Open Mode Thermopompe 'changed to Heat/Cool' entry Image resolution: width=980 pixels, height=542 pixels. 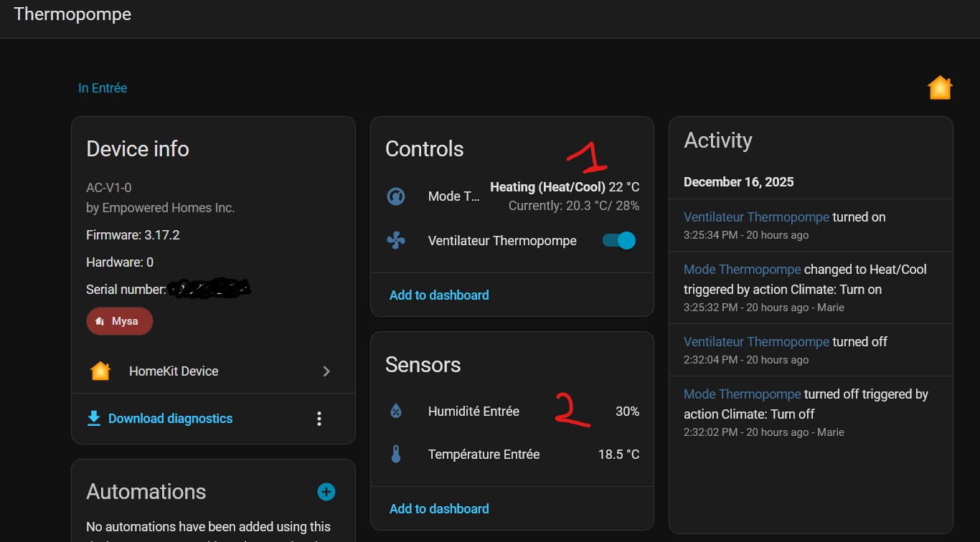pyautogui.click(x=742, y=270)
